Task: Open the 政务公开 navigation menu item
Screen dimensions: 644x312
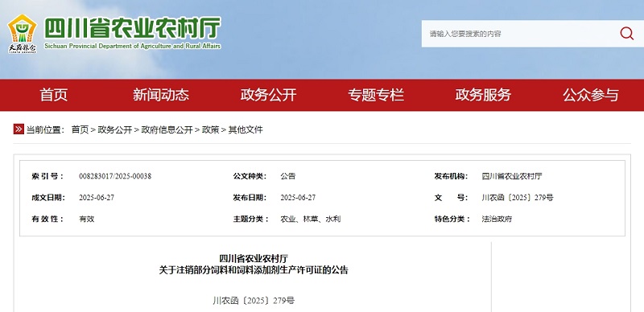Action: tap(268, 95)
